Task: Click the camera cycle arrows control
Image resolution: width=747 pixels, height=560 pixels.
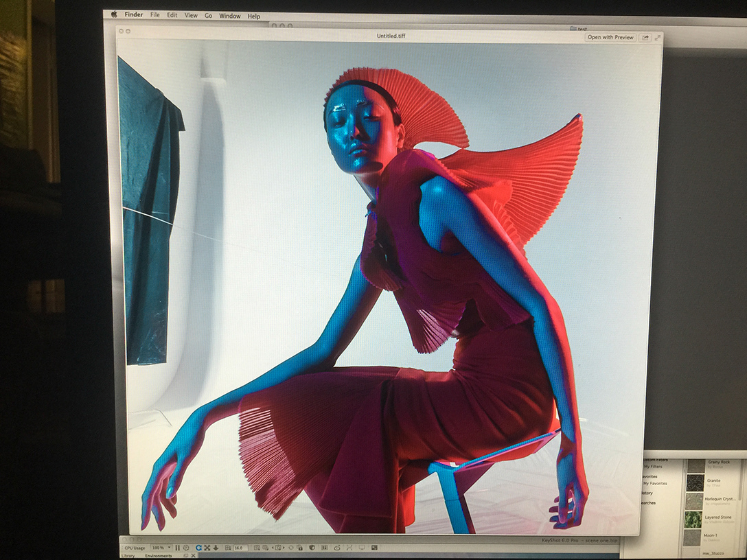Action: pyautogui.click(x=278, y=548)
